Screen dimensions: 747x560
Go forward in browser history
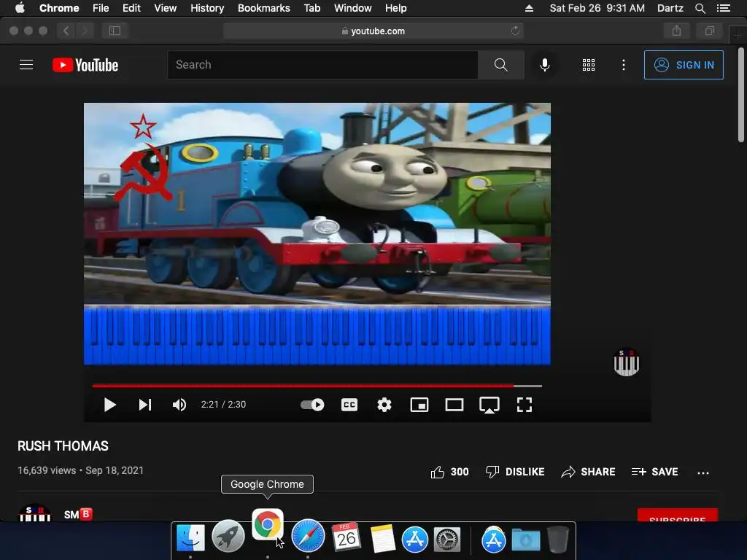click(x=85, y=31)
